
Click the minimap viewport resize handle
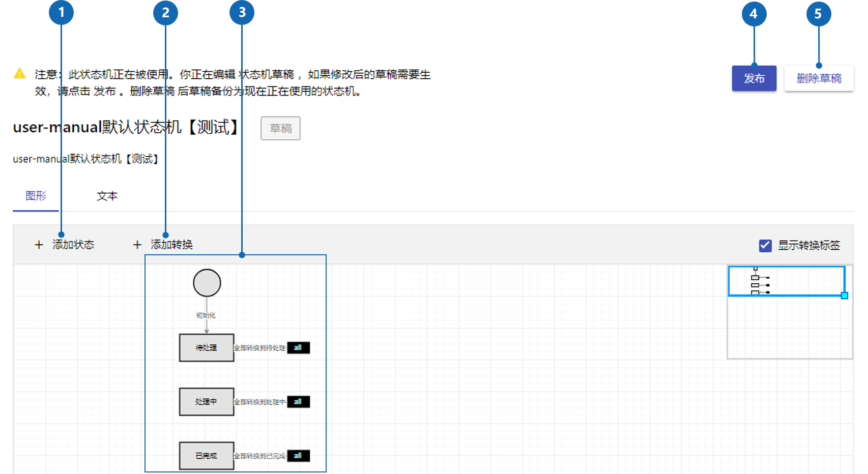[x=845, y=295]
